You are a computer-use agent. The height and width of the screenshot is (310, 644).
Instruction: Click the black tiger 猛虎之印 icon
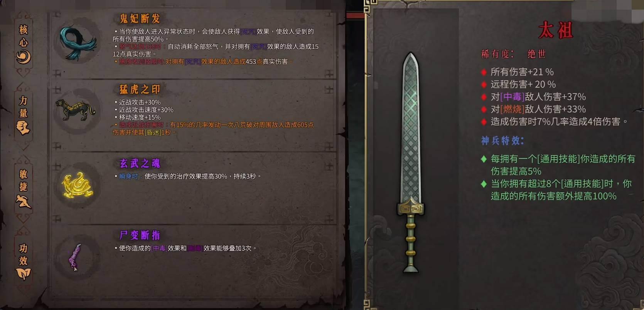[75, 110]
